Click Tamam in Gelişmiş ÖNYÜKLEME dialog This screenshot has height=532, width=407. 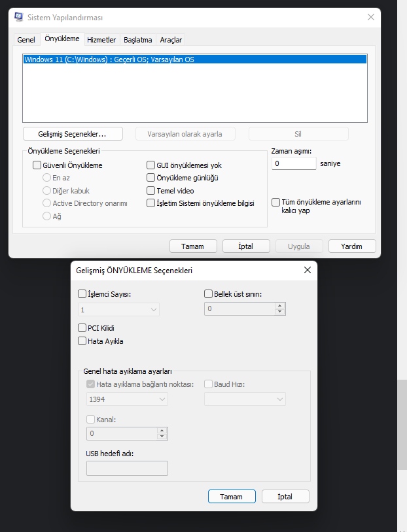232,496
